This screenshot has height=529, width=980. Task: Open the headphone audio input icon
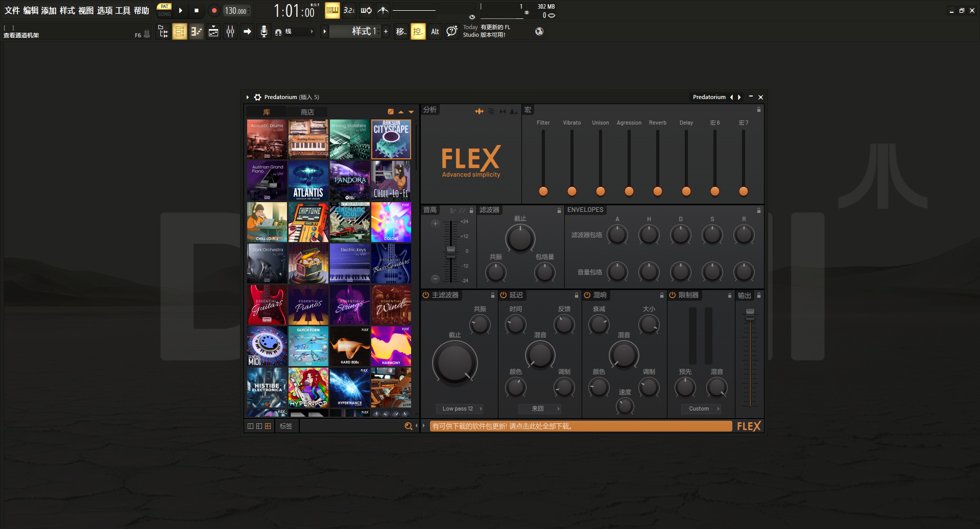point(278,32)
